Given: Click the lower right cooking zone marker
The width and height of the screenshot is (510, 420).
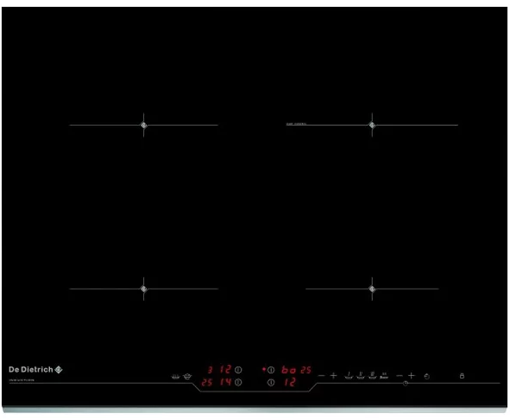Looking at the screenshot, I should (x=372, y=289).
